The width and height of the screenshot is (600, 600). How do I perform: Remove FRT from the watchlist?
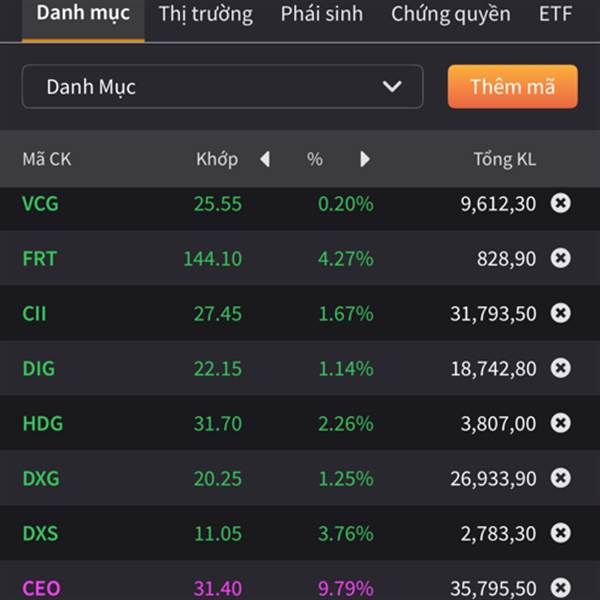561,258
